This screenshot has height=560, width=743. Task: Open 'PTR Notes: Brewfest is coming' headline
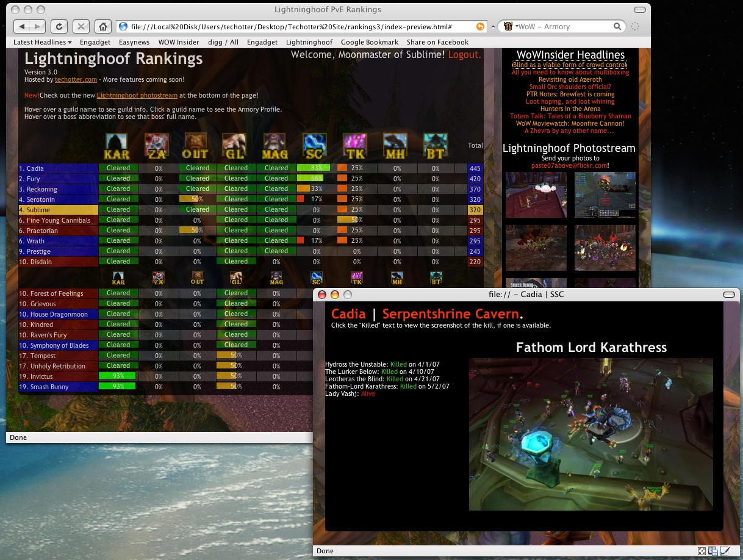pyautogui.click(x=570, y=94)
